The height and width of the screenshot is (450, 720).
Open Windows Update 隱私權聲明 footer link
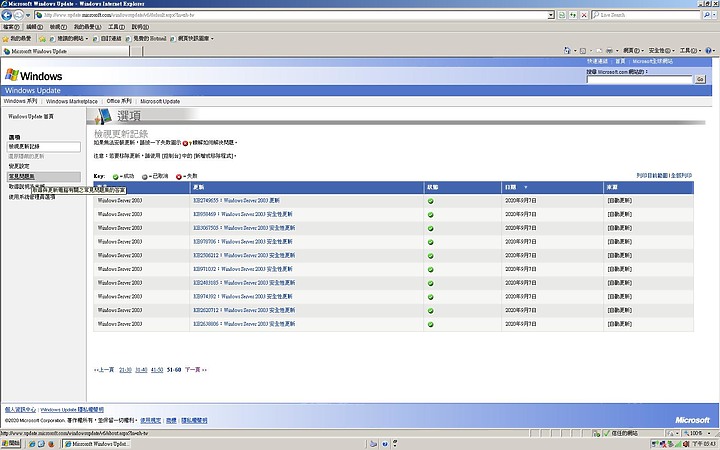click(x=72, y=410)
